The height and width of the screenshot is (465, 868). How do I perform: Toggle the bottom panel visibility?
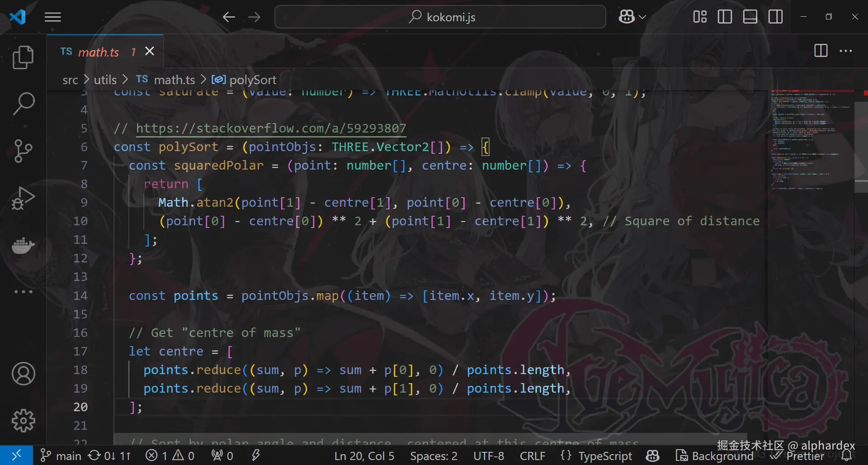click(750, 17)
